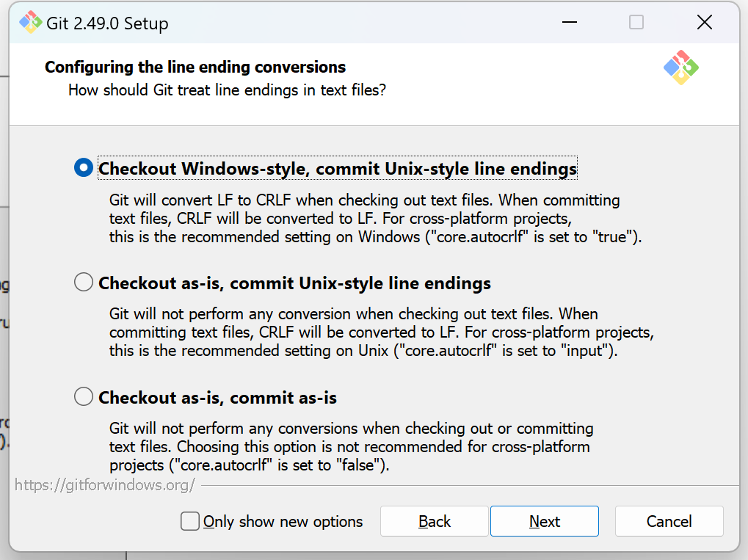Click the 'Git 2.49.0 Setup' title bar text
Image resolution: width=748 pixels, height=560 pixels.
107,23
